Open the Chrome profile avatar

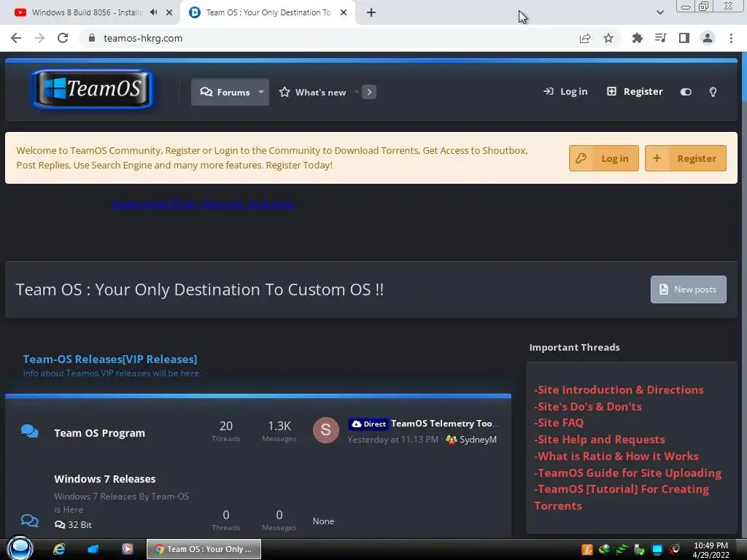pos(708,38)
